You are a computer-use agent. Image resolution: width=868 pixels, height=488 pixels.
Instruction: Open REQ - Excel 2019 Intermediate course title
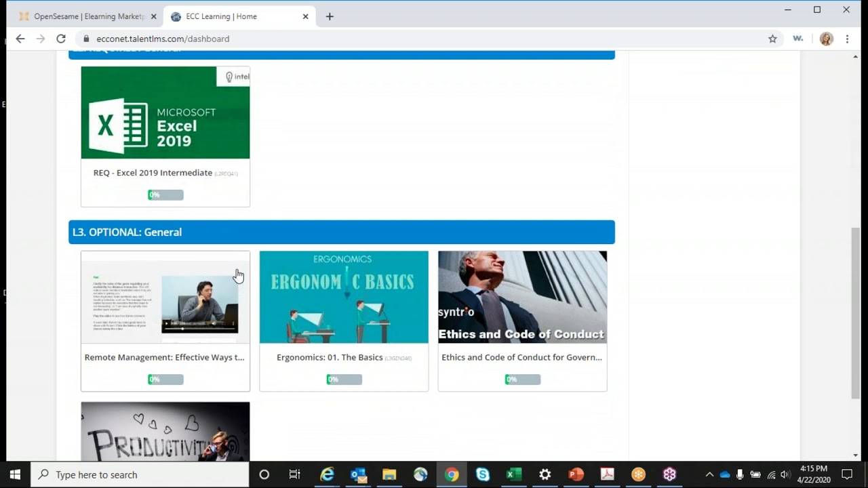153,173
